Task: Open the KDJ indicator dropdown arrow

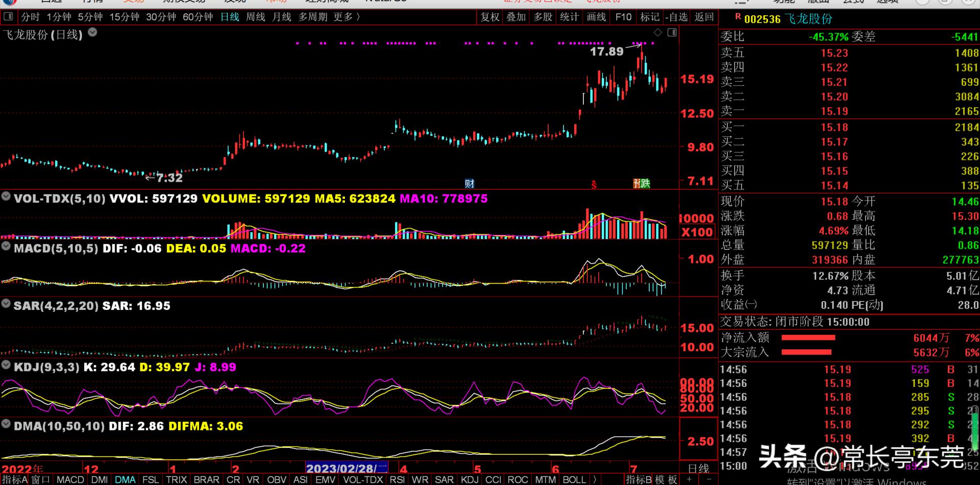Action: pos(6,365)
